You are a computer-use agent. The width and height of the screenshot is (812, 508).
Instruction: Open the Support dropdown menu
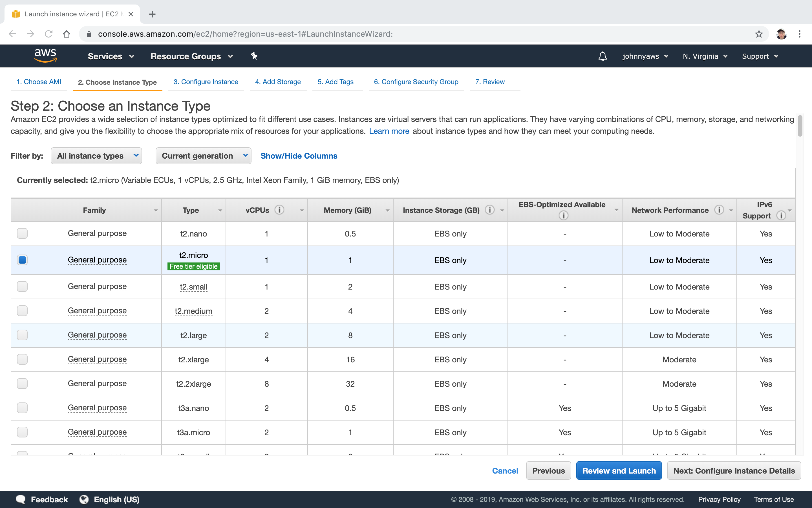(760, 56)
